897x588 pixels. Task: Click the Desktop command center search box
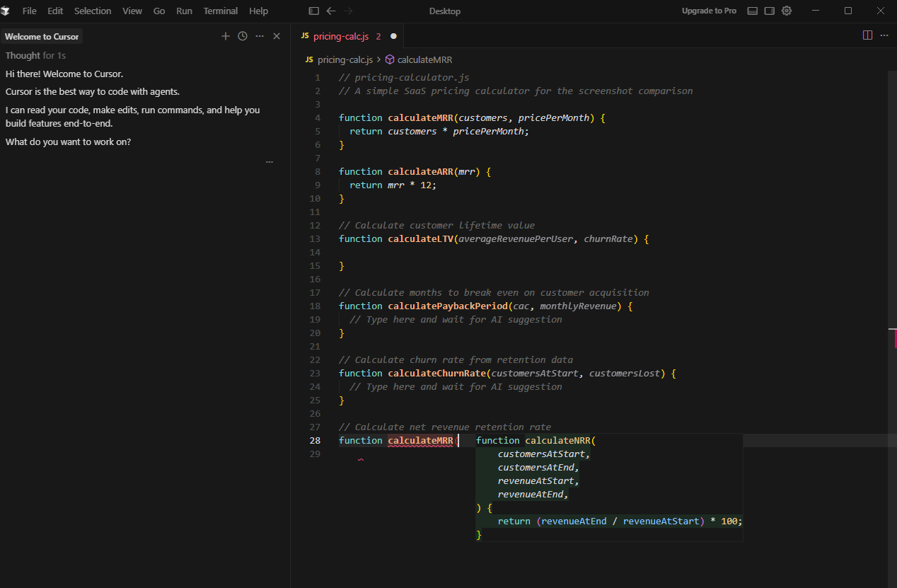pos(444,11)
